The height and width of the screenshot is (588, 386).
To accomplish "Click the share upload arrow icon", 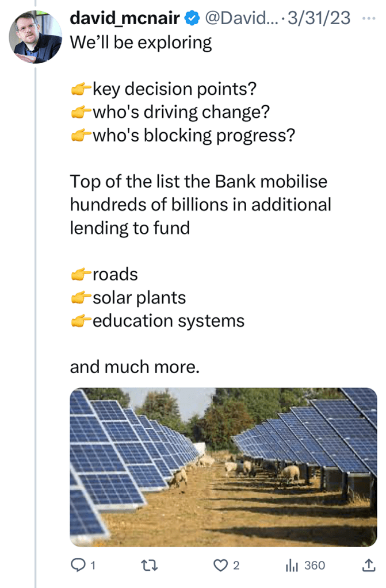I will pos(368,566).
